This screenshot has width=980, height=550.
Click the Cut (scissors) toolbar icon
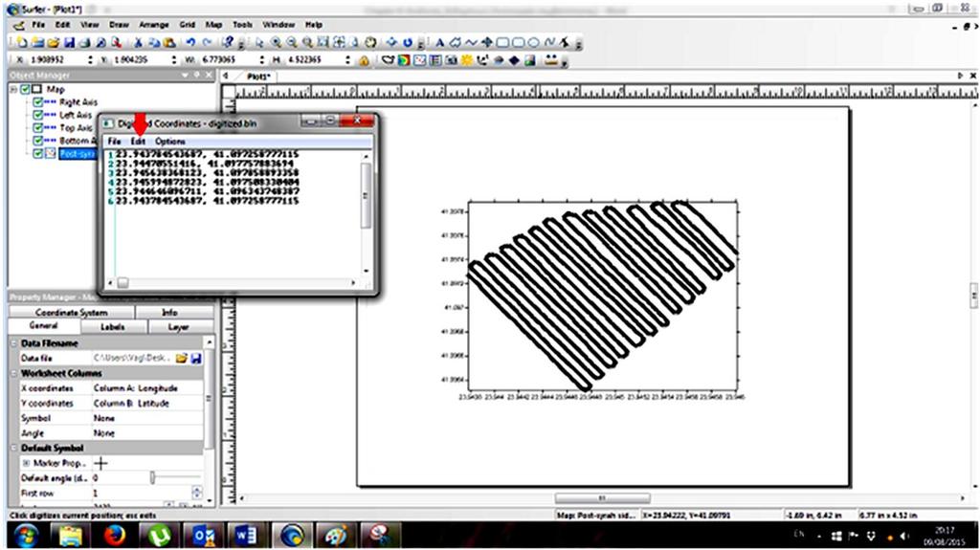pos(138,42)
